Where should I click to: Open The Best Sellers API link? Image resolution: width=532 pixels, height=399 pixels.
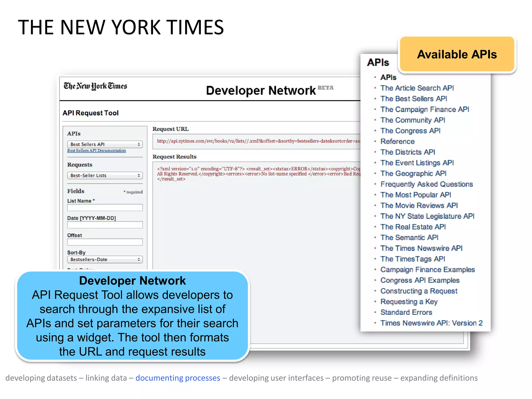tap(414, 99)
